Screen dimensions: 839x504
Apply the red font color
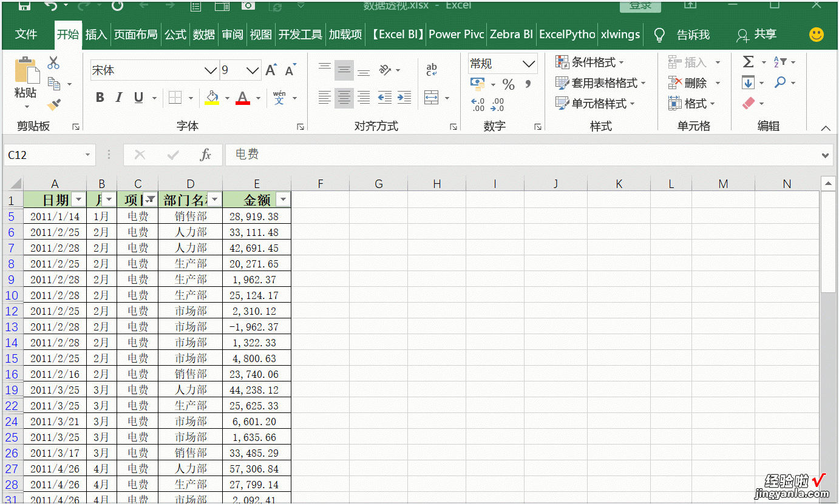click(x=243, y=98)
